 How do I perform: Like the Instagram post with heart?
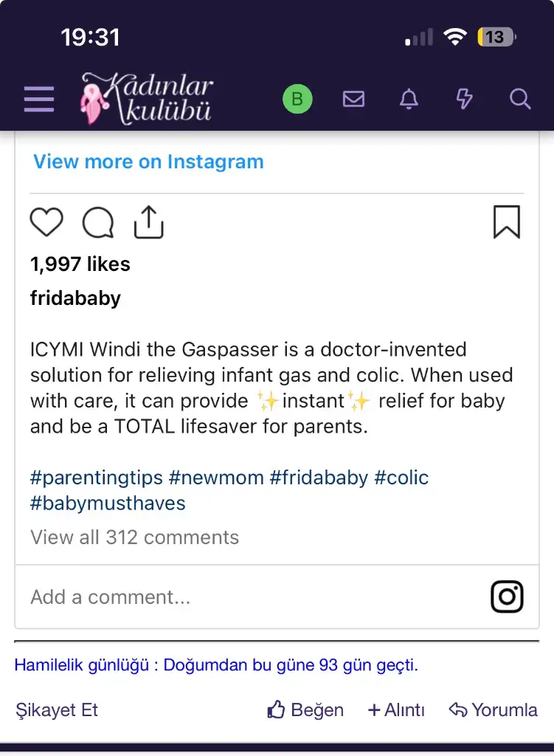[x=46, y=221]
